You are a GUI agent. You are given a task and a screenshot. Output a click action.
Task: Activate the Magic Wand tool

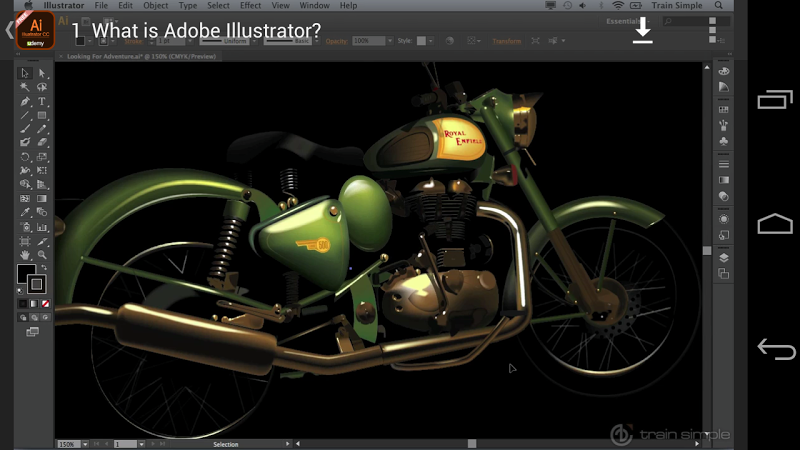[25, 87]
